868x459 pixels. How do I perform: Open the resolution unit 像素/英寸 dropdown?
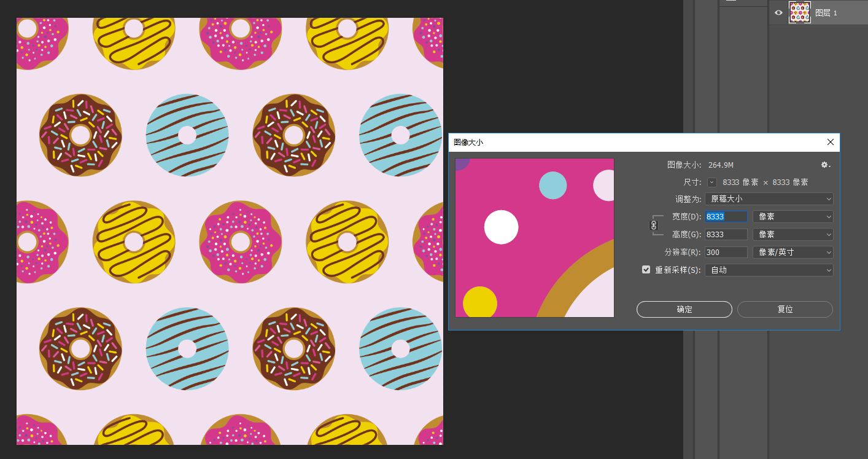[x=793, y=253]
